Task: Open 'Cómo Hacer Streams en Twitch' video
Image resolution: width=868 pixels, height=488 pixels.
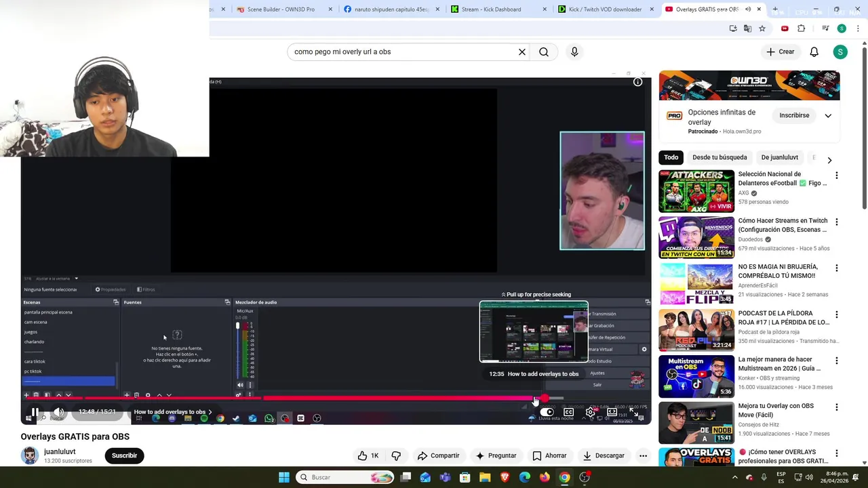Action: point(696,237)
